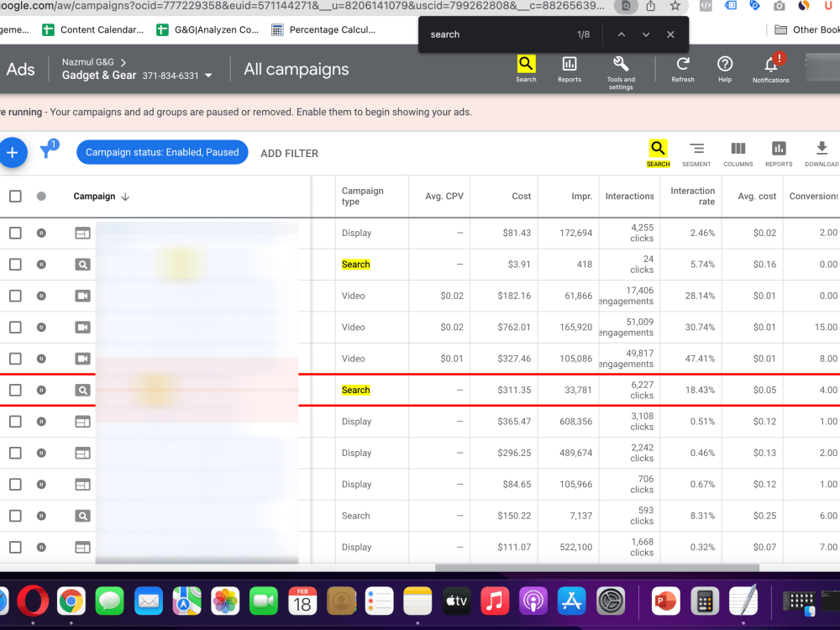Click search campaign type icon in $3.91 row
This screenshot has width=840, height=630.
82,265
